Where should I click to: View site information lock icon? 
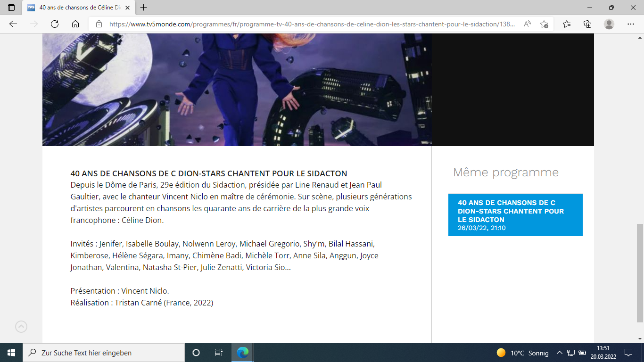99,24
